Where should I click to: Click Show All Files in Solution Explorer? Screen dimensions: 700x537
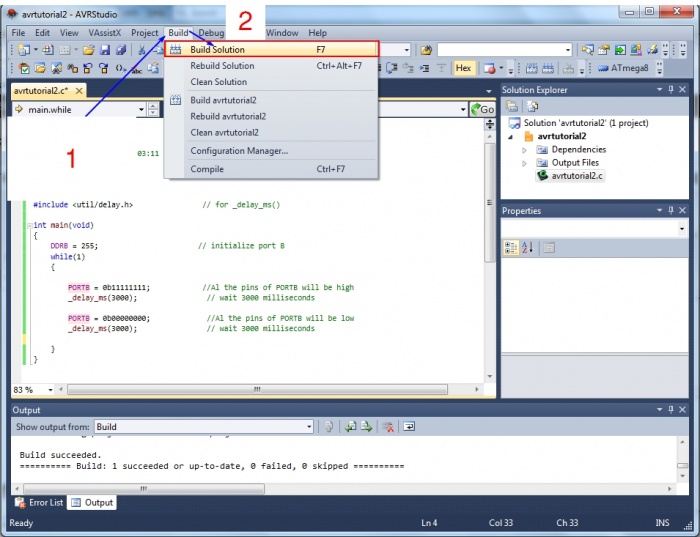[532, 106]
